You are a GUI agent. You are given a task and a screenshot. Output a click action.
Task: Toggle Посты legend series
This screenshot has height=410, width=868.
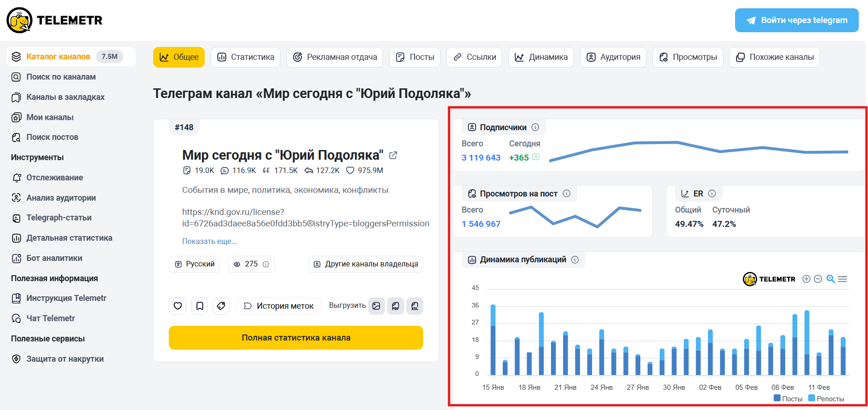(x=788, y=398)
